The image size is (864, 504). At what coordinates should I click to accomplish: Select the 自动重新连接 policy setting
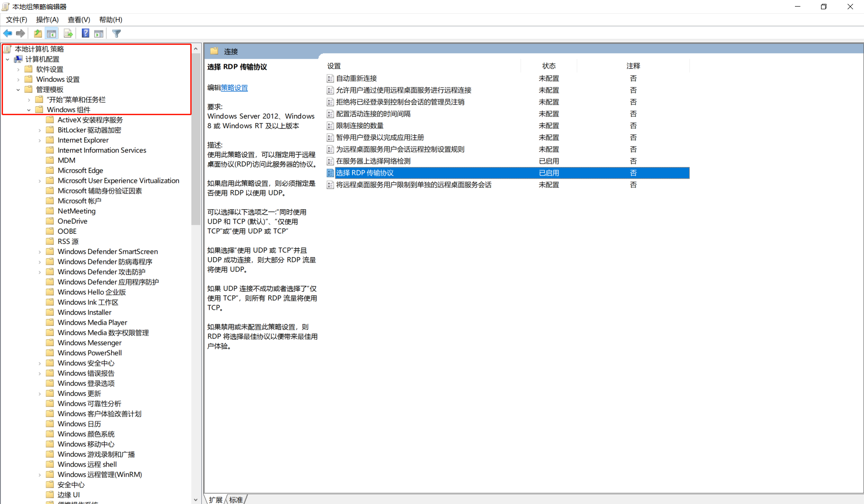(x=356, y=78)
